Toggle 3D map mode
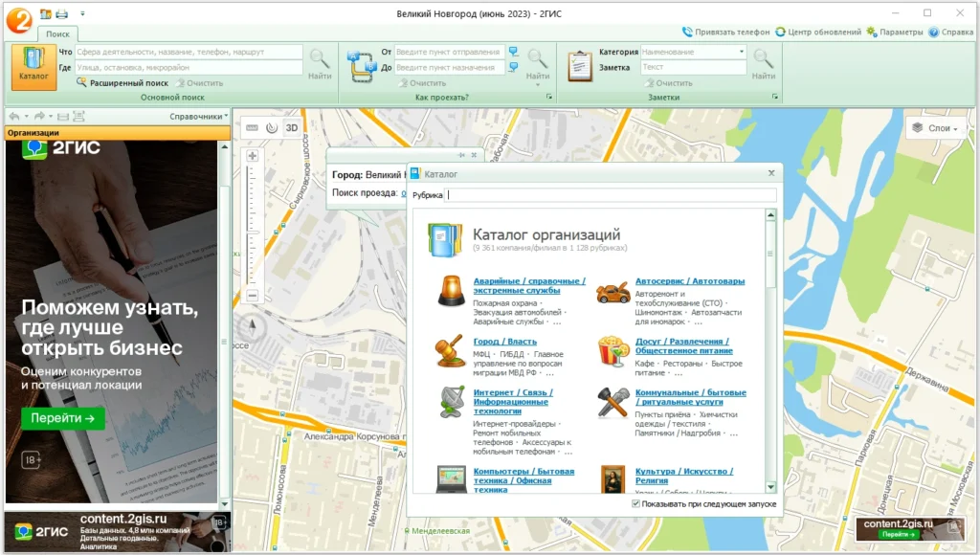 pyautogui.click(x=292, y=127)
